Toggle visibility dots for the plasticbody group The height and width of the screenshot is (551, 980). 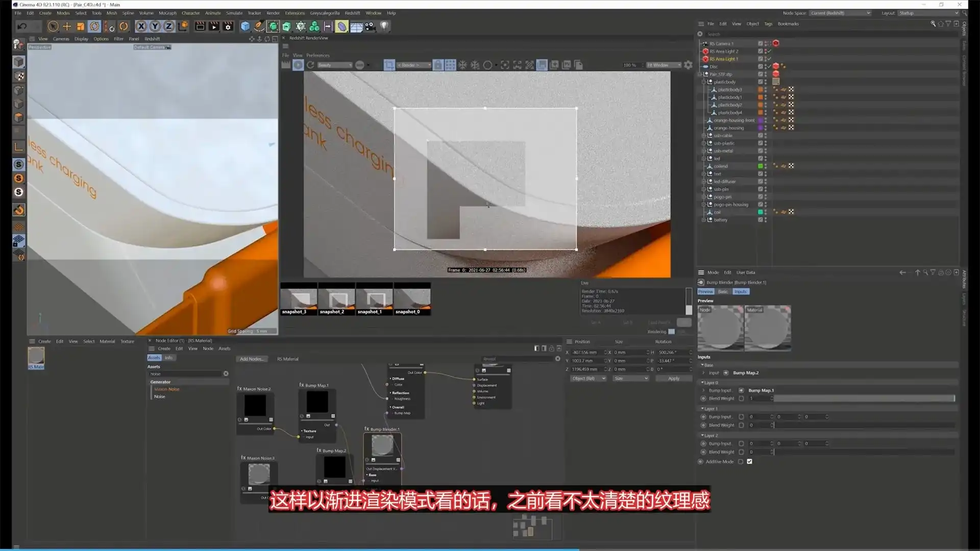click(766, 82)
